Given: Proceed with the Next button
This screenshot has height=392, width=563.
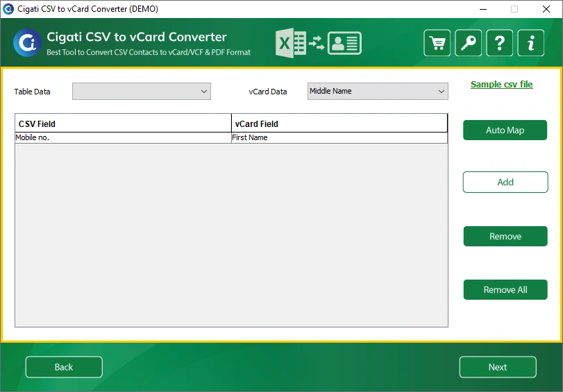Looking at the screenshot, I should 498,367.
